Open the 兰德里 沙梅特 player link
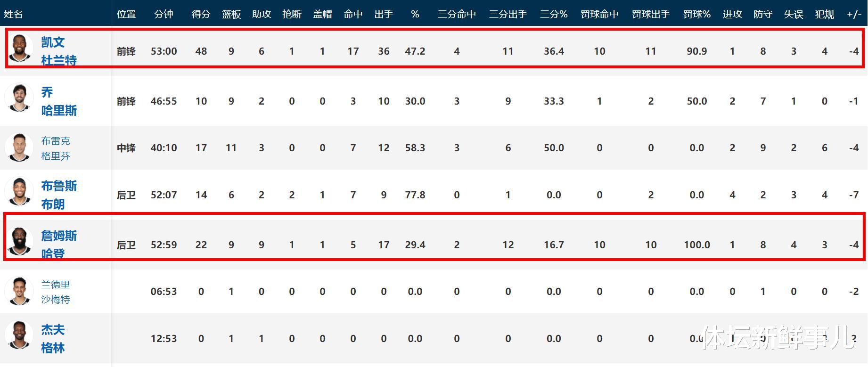Viewport: 868px width, 367px height. point(56,292)
